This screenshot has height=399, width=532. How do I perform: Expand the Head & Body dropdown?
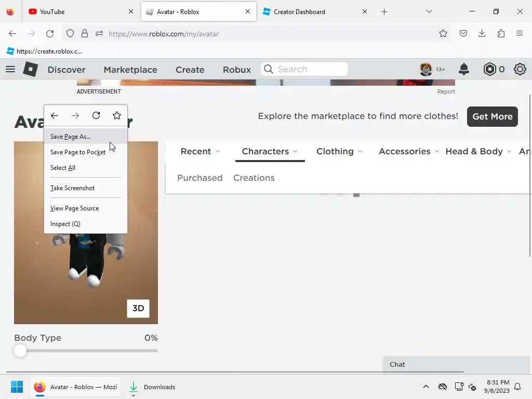point(478,151)
